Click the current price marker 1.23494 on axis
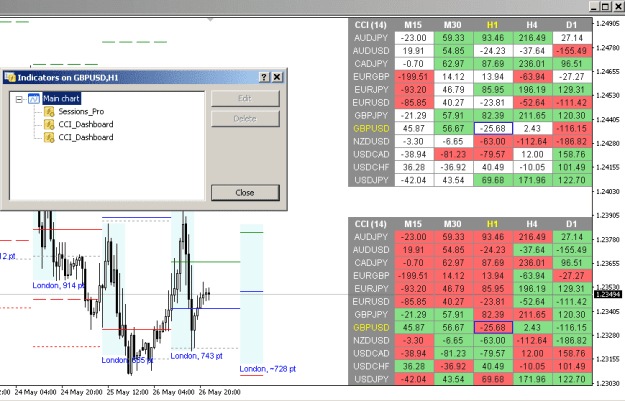 [x=608, y=295]
